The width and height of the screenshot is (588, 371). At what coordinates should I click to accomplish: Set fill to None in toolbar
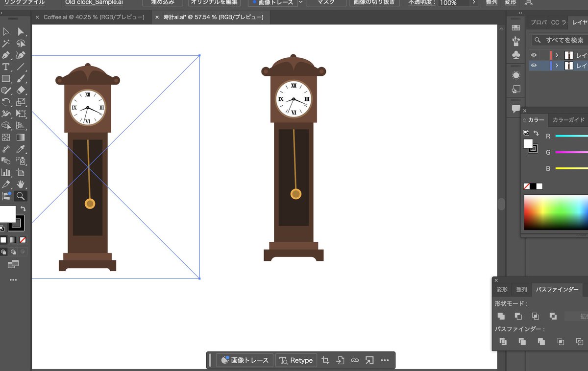pyautogui.click(x=23, y=240)
